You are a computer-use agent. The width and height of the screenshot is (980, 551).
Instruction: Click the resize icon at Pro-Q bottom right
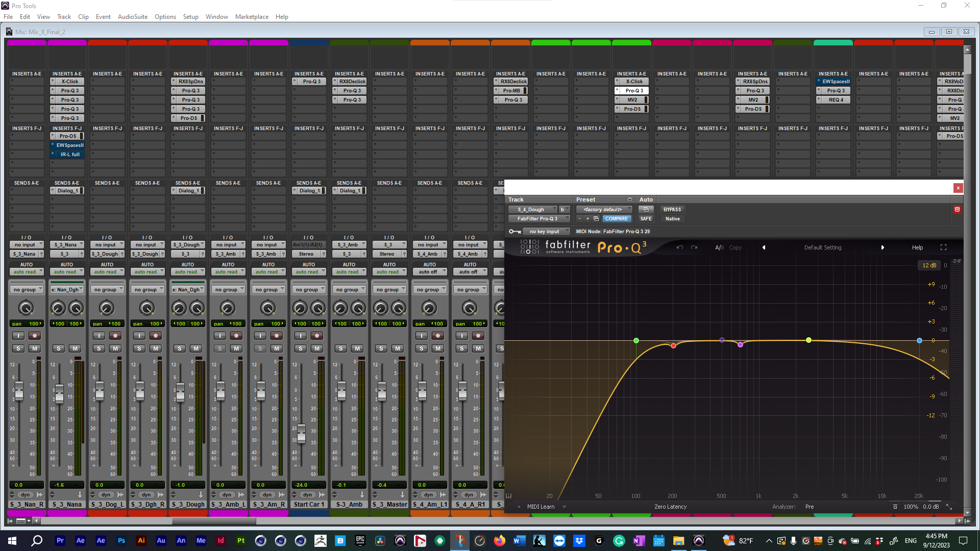tap(949, 507)
